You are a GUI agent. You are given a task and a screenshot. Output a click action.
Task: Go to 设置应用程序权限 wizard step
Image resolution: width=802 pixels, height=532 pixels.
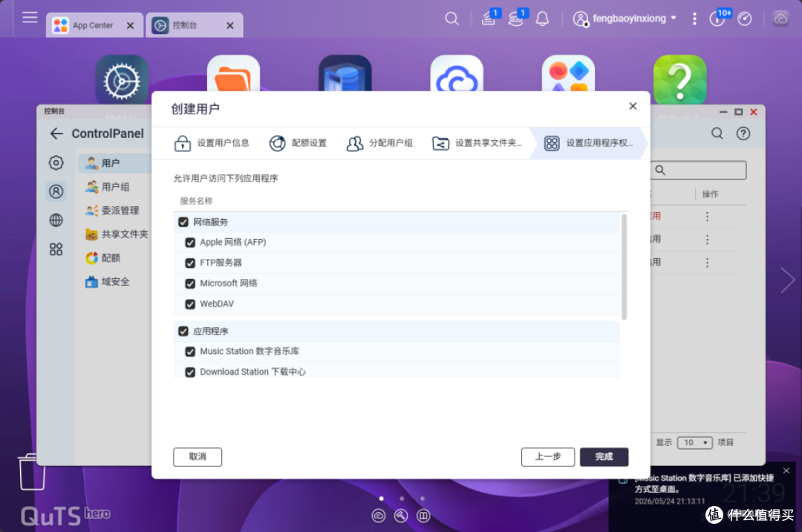[x=589, y=143]
